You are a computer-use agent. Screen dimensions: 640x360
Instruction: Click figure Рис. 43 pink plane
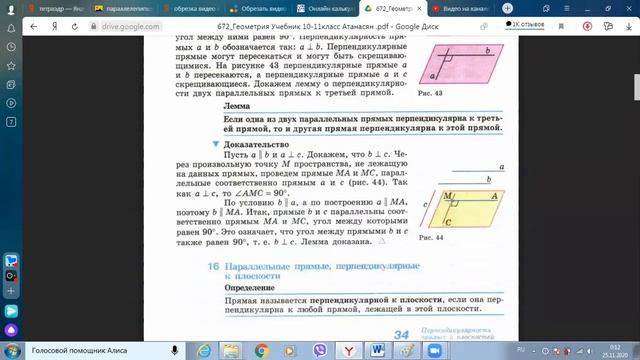click(x=461, y=64)
